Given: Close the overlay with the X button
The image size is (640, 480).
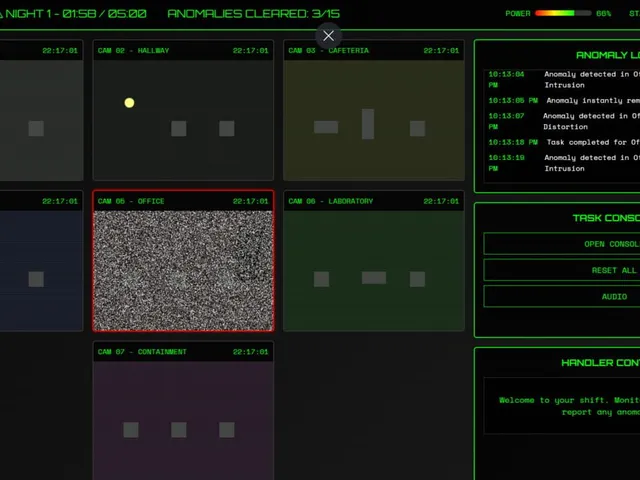Looking at the screenshot, I should [328, 36].
